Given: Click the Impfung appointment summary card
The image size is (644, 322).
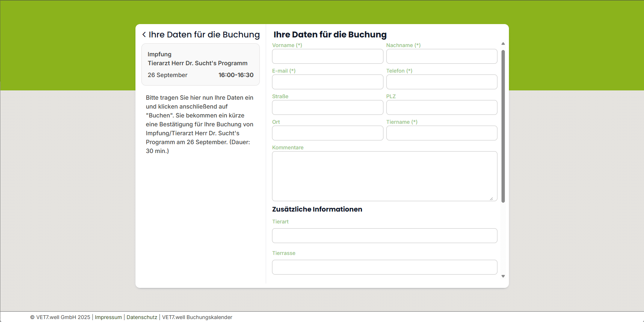Looking at the screenshot, I should tap(200, 64).
